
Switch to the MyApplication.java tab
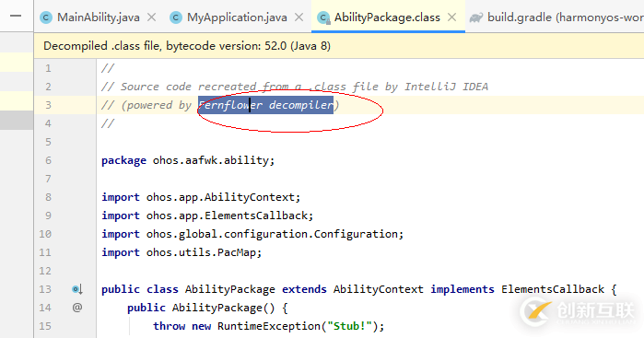pos(237,17)
